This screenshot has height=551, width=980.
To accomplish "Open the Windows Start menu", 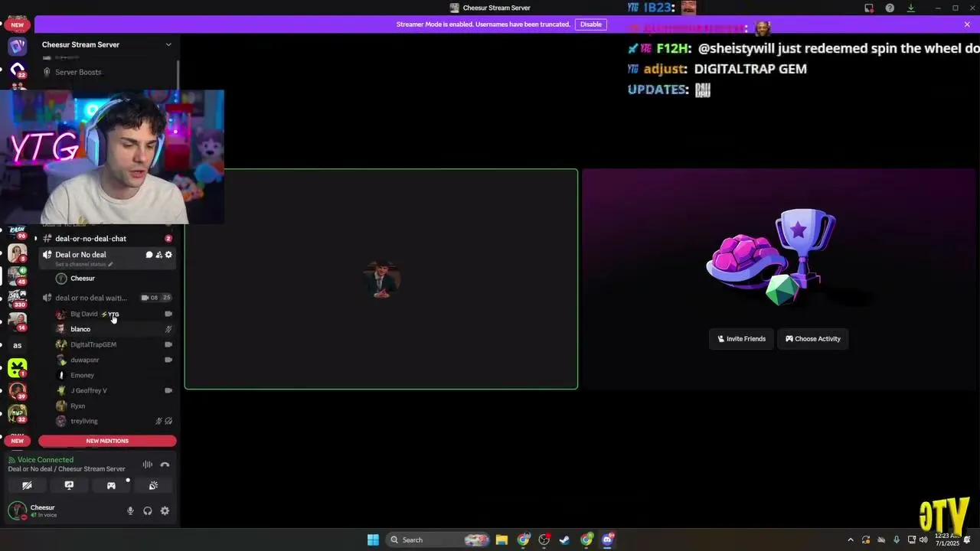I will click(x=373, y=540).
